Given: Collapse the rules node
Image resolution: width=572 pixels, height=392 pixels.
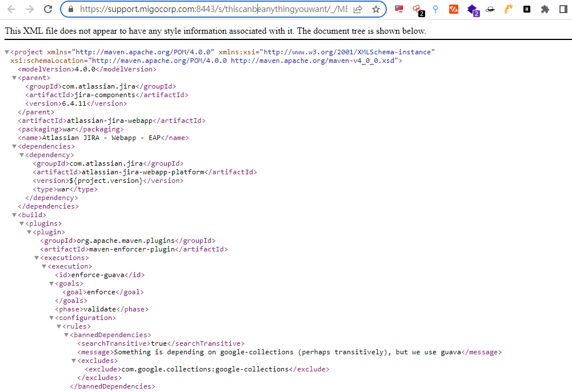Looking at the screenshot, I should pos(59,326).
